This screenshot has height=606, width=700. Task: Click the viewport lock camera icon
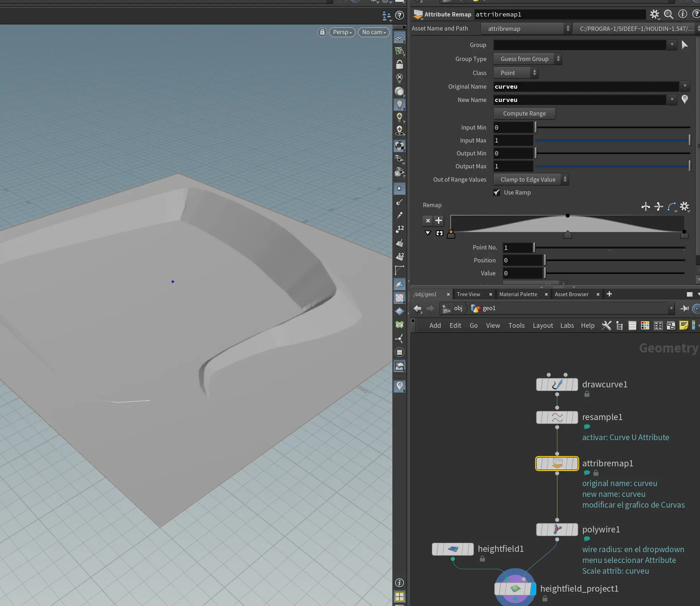[322, 32]
